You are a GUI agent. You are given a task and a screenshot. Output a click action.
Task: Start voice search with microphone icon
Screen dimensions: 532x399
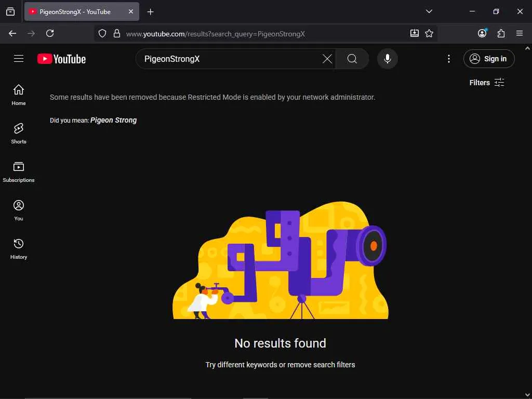pyautogui.click(x=387, y=59)
